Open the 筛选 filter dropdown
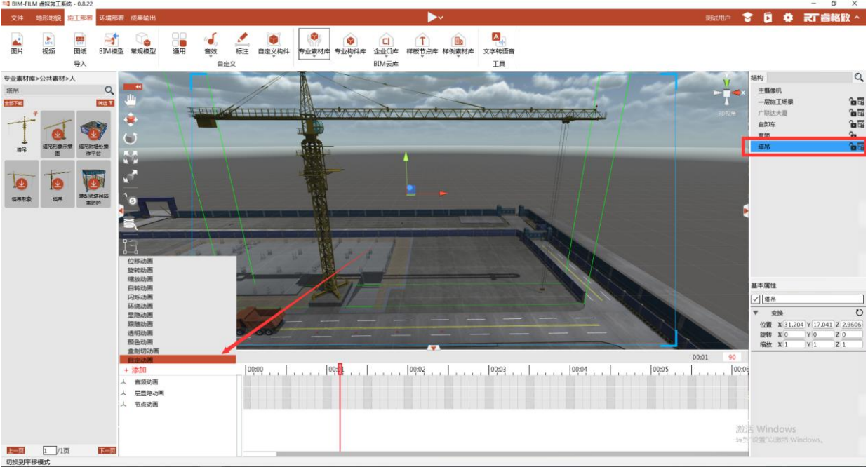 105,102
